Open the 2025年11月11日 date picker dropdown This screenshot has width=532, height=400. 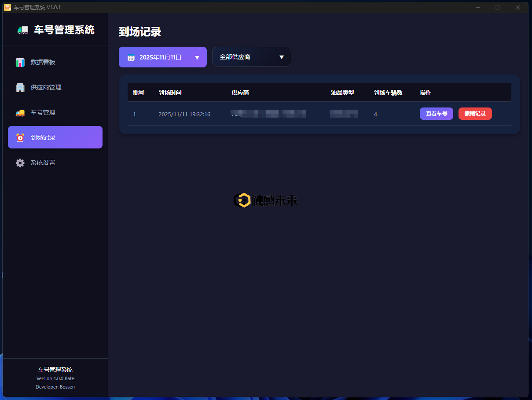click(162, 56)
